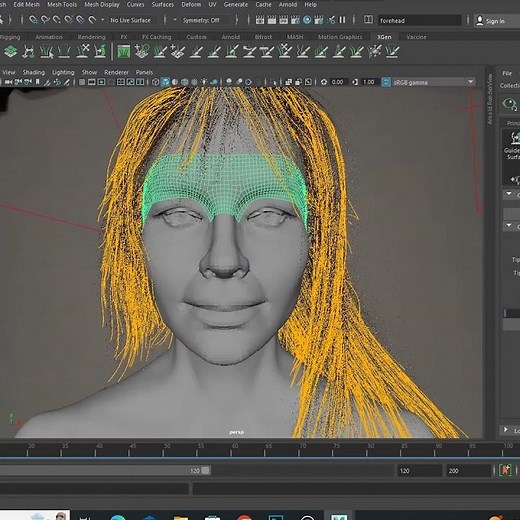The height and width of the screenshot is (520, 520).
Task: Toggle isolate select in viewport
Action: (274, 82)
